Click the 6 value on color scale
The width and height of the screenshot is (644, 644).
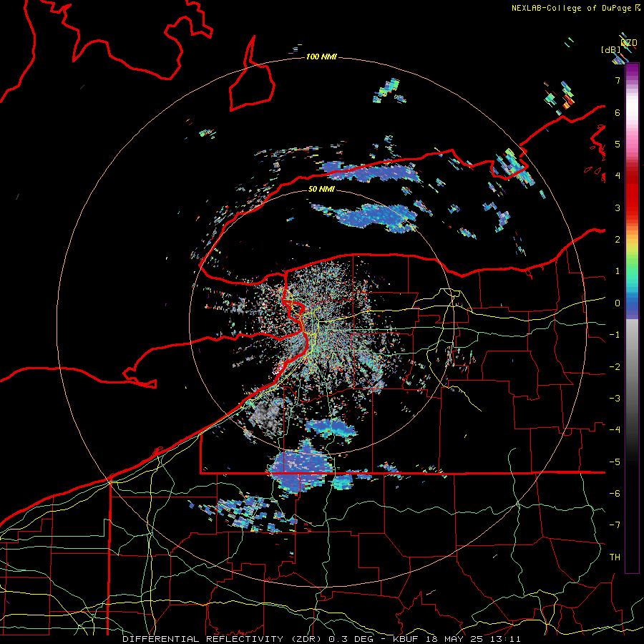pos(618,112)
